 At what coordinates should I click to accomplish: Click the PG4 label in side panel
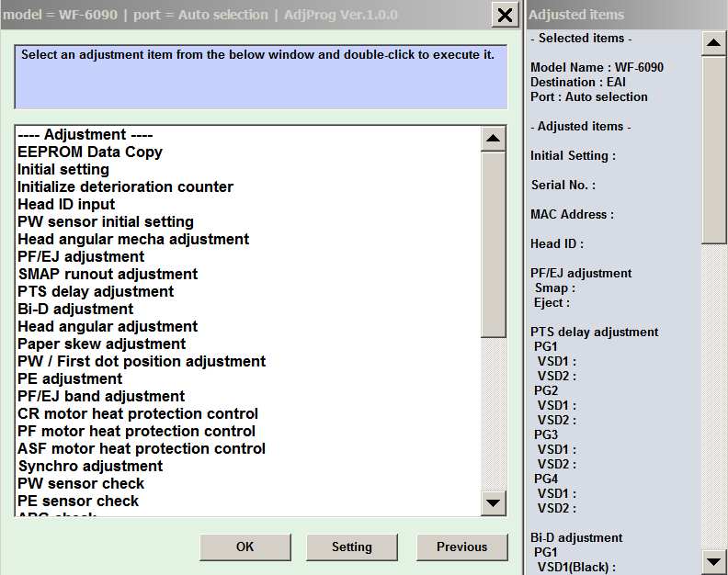pyautogui.click(x=545, y=479)
